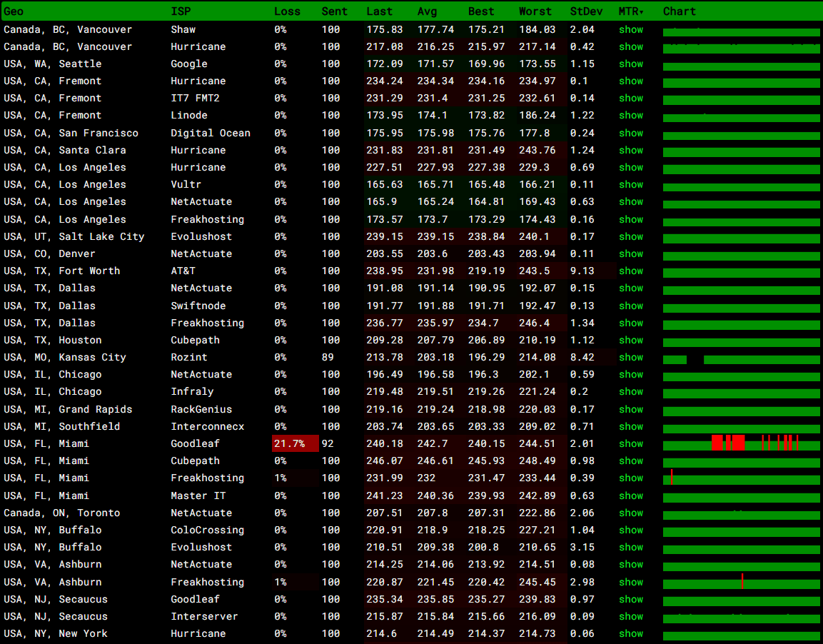823x644 pixels.
Task: Click the Seattle Google chart bar
Action: coord(741,66)
